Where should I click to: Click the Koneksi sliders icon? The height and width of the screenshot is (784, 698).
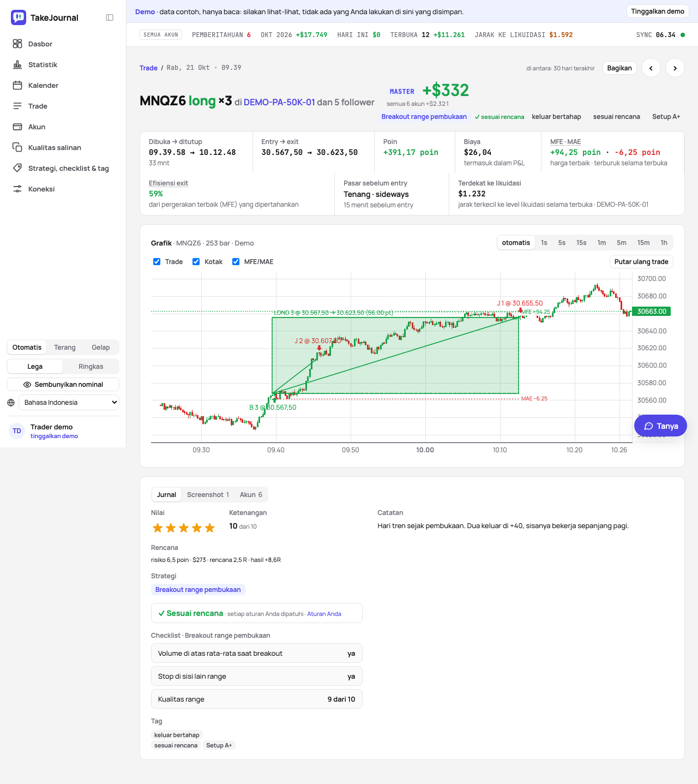coord(17,189)
